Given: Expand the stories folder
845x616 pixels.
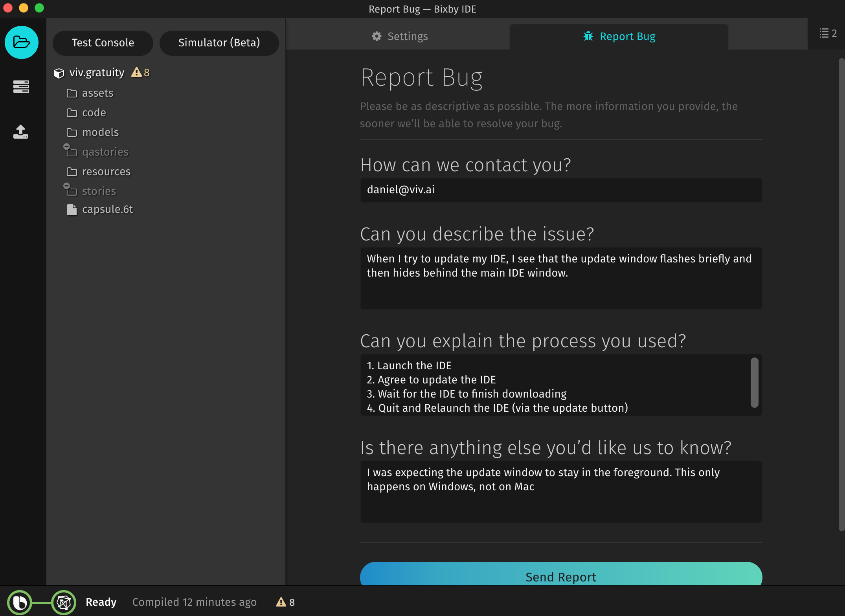Looking at the screenshot, I should pyautogui.click(x=99, y=191).
